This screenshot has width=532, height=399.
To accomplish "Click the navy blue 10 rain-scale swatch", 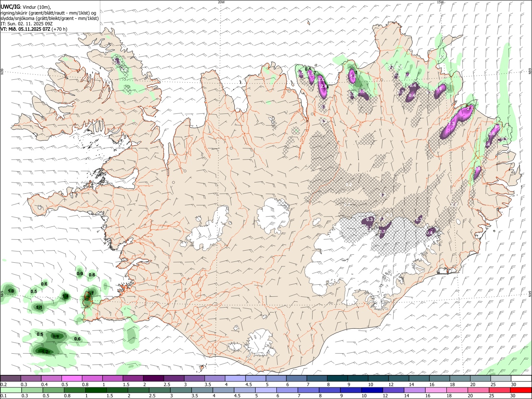I will 372,390.
